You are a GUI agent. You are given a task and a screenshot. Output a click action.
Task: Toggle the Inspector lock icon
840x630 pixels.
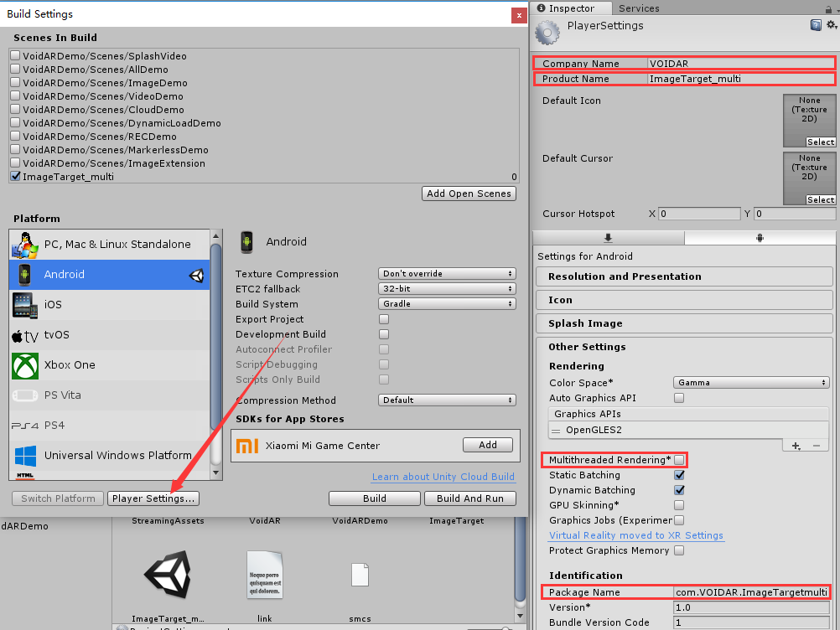tap(828, 8)
